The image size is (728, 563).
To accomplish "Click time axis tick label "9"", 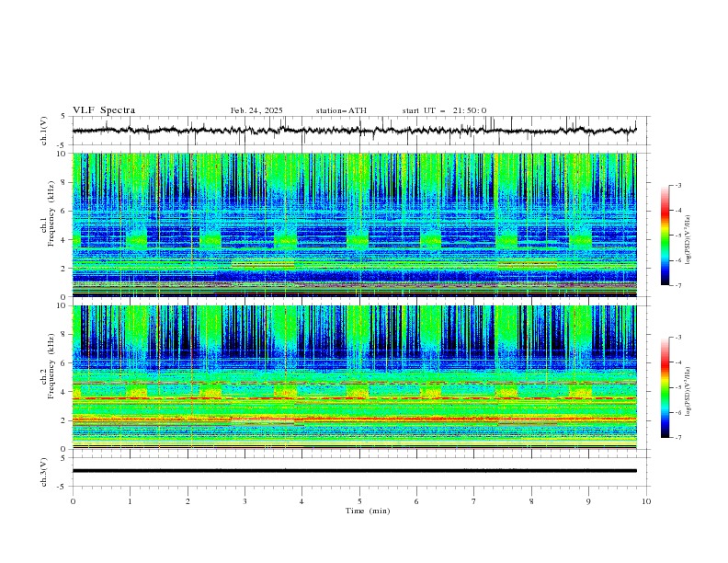I will (588, 501).
